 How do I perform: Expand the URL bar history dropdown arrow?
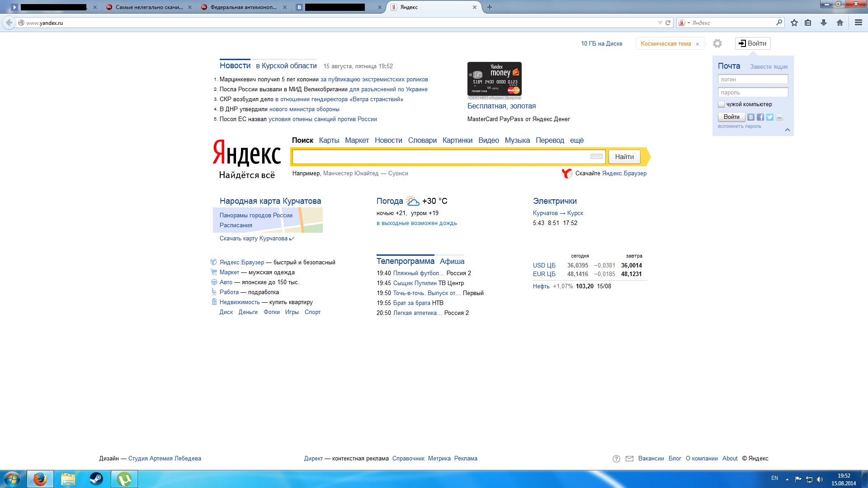(x=660, y=23)
